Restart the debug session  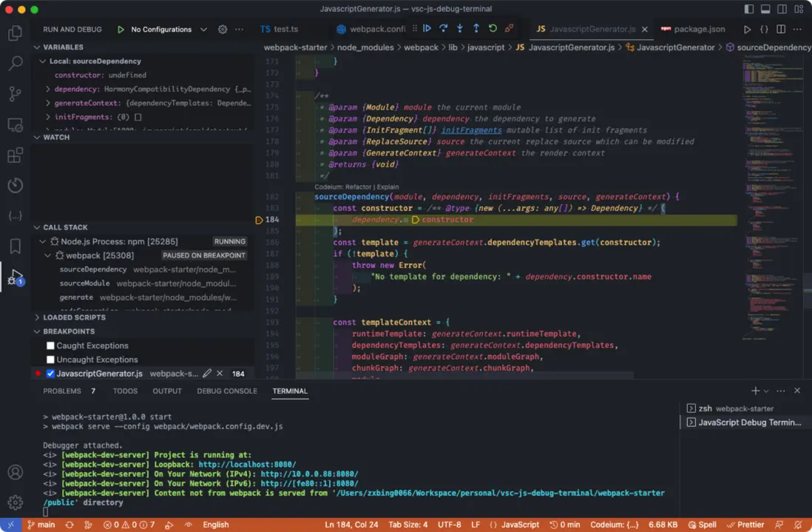493,29
